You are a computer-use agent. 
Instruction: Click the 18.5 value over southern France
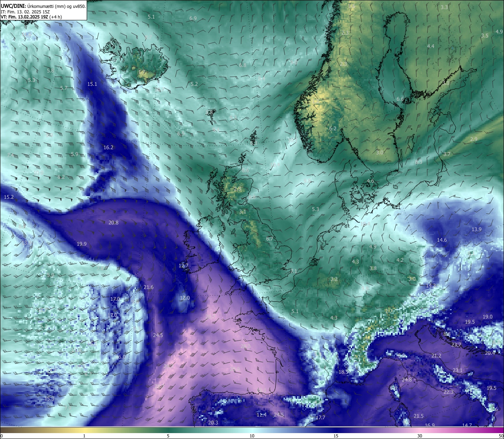pyautogui.click(x=343, y=372)
